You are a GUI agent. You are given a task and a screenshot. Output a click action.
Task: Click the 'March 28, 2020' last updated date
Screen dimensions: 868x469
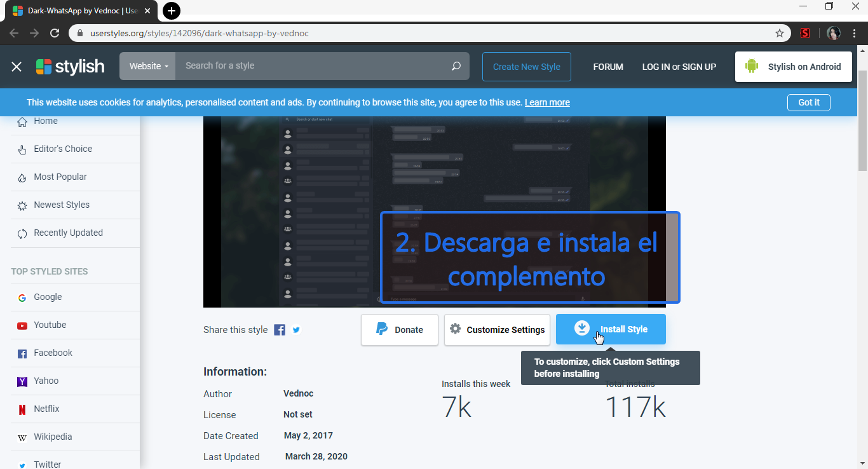click(x=316, y=456)
